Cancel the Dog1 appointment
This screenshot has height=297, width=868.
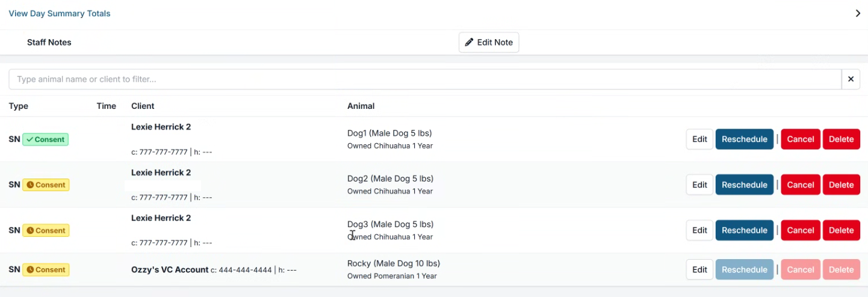coord(800,139)
